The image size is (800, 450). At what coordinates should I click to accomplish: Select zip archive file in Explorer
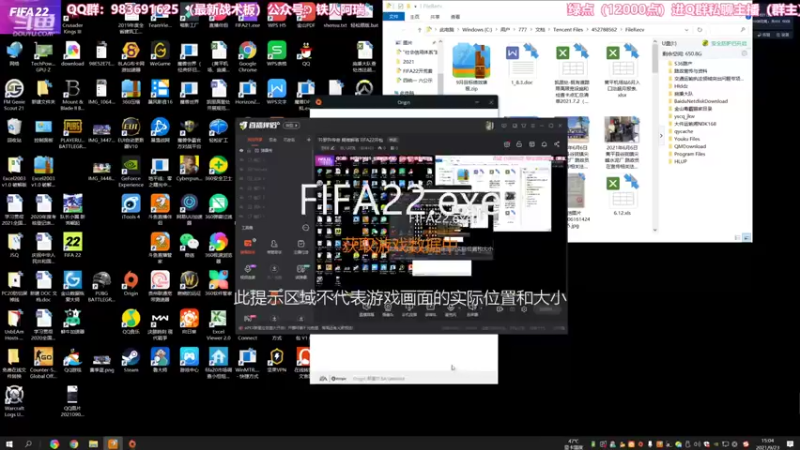point(471,67)
